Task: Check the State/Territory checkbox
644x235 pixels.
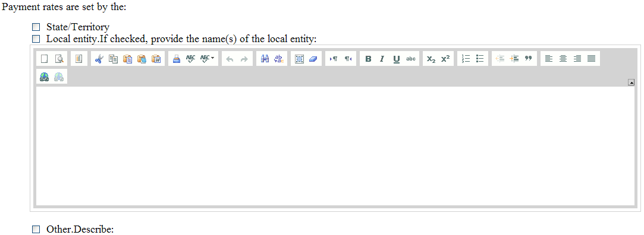Action: [36, 27]
